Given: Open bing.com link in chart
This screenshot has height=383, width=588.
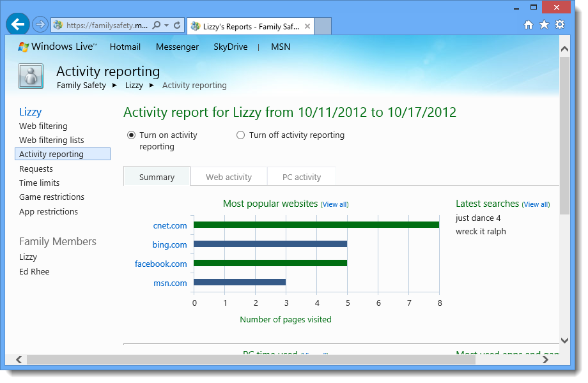Looking at the screenshot, I should tap(169, 245).
